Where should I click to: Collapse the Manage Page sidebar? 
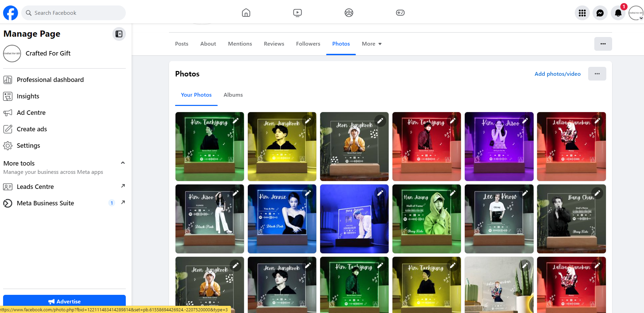(x=119, y=34)
